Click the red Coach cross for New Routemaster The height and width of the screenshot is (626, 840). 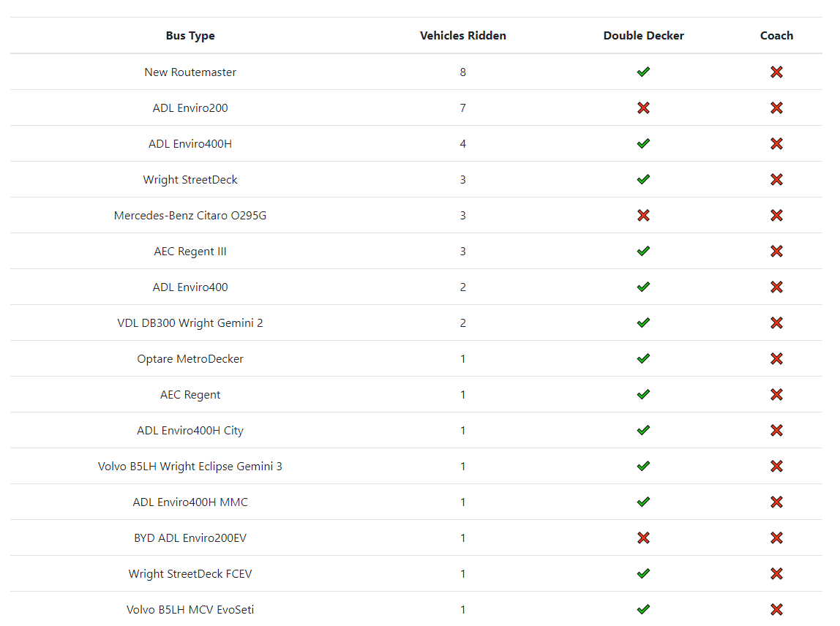(776, 72)
